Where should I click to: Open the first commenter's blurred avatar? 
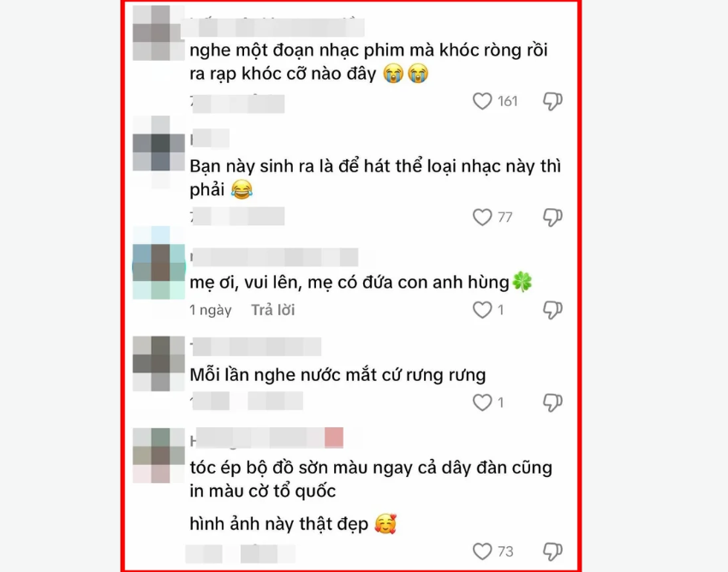[x=158, y=33]
